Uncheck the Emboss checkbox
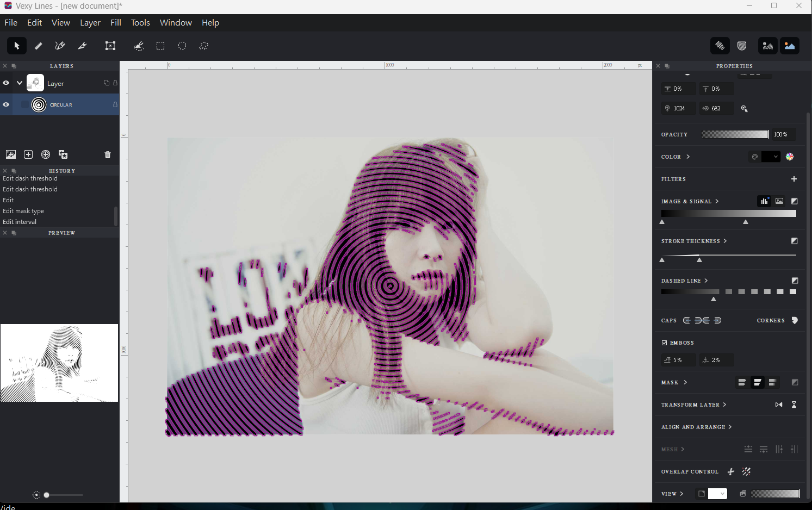The width and height of the screenshot is (812, 510). pyautogui.click(x=664, y=343)
